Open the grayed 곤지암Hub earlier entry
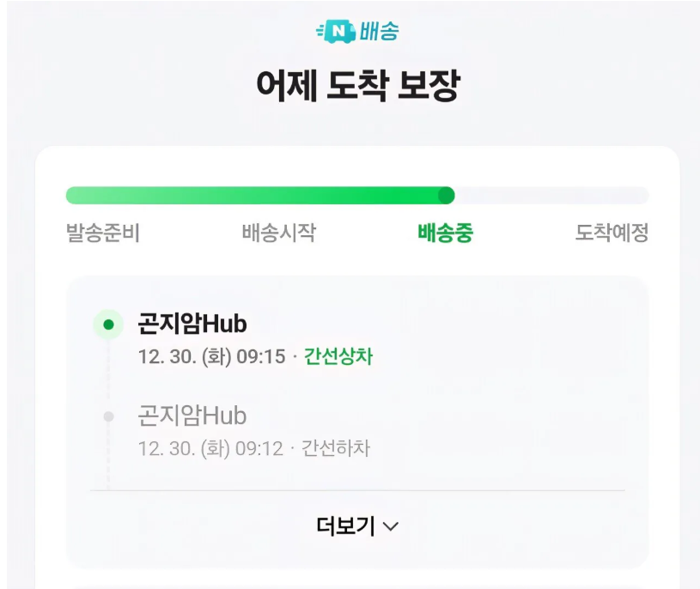The image size is (700, 589). (x=192, y=416)
